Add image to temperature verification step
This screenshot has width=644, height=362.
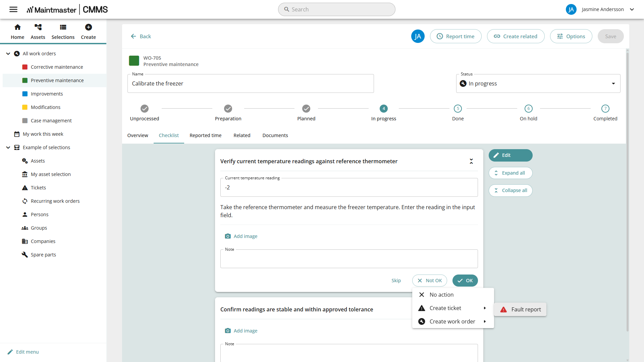click(x=241, y=236)
